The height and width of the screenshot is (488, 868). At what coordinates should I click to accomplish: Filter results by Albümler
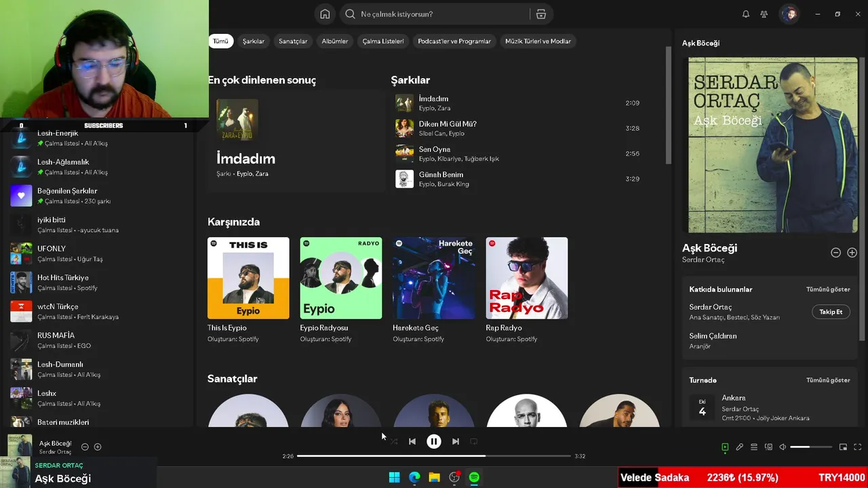coord(335,41)
